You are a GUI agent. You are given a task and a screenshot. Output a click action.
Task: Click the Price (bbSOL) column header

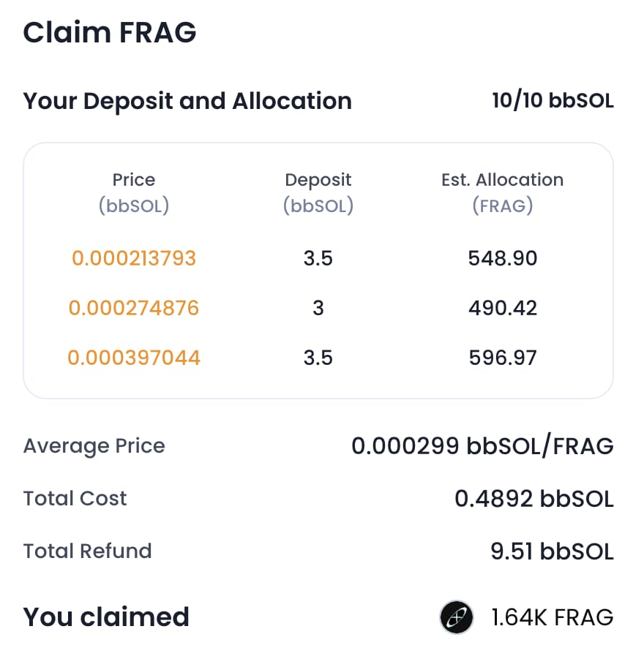click(134, 192)
